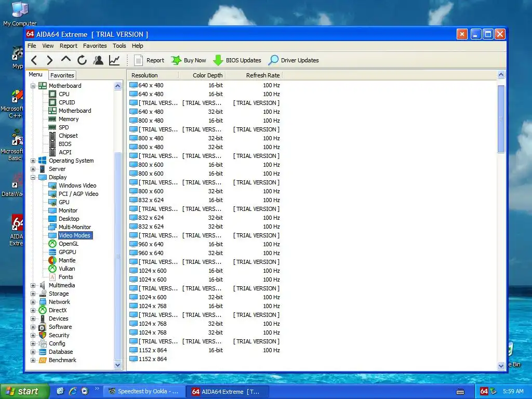
Task: Open the GPGPU tree icon
Action: coord(52,252)
